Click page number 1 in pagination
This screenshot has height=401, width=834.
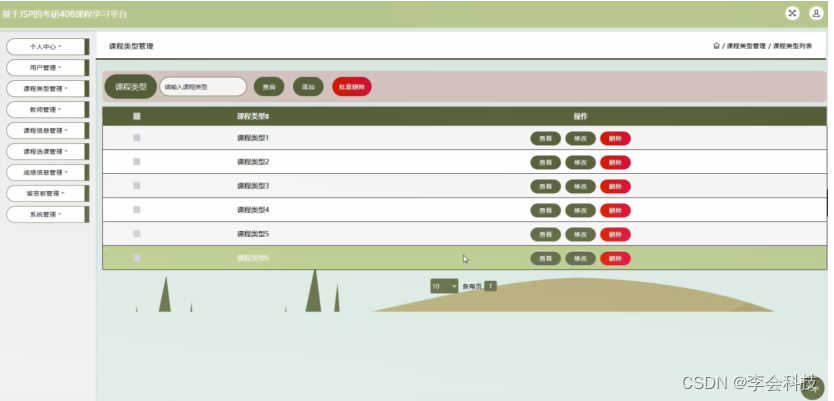click(x=490, y=286)
